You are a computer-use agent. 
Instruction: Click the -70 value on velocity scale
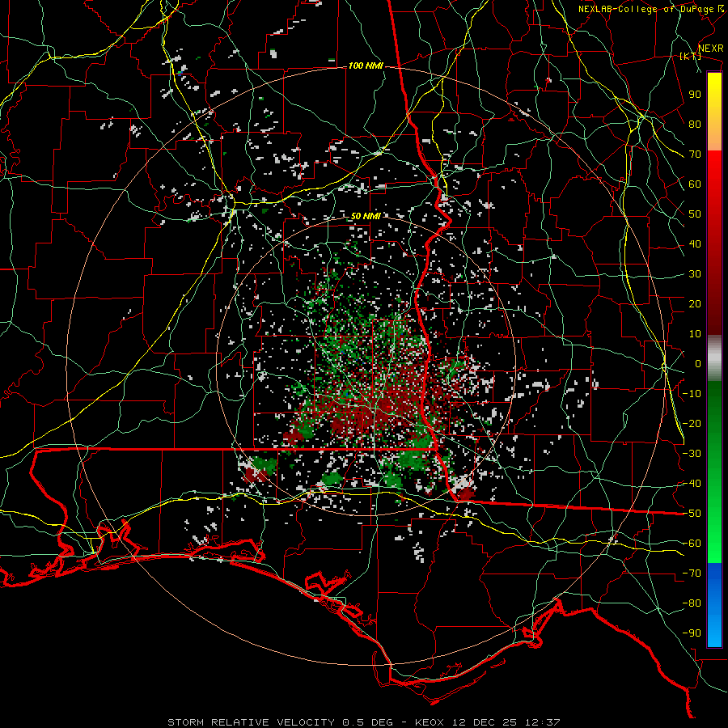pyautogui.click(x=692, y=574)
